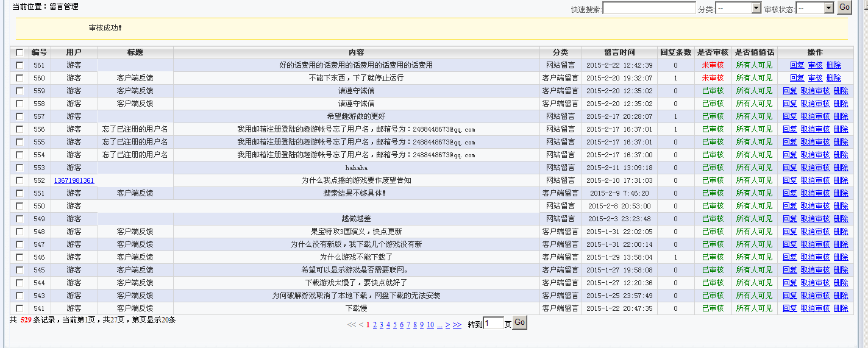Delete message 554
The width and height of the screenshot is (868, 348).
pyautogui.click(x=841, y=155)
